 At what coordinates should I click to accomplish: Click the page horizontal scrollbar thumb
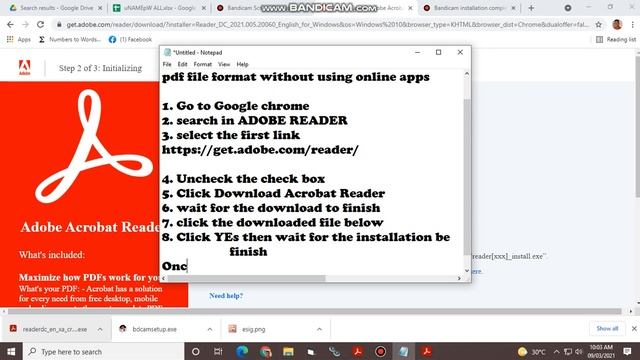[x=314, y=311]
